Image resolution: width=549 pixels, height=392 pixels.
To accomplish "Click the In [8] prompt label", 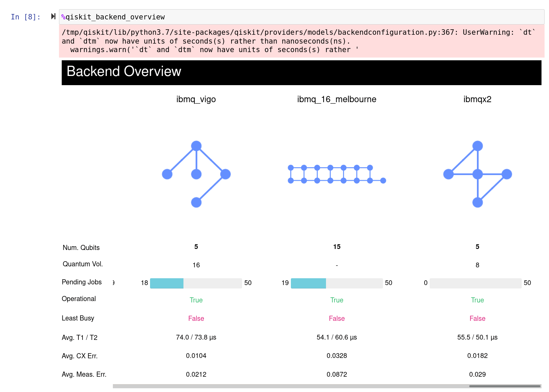I will point(26,17).
